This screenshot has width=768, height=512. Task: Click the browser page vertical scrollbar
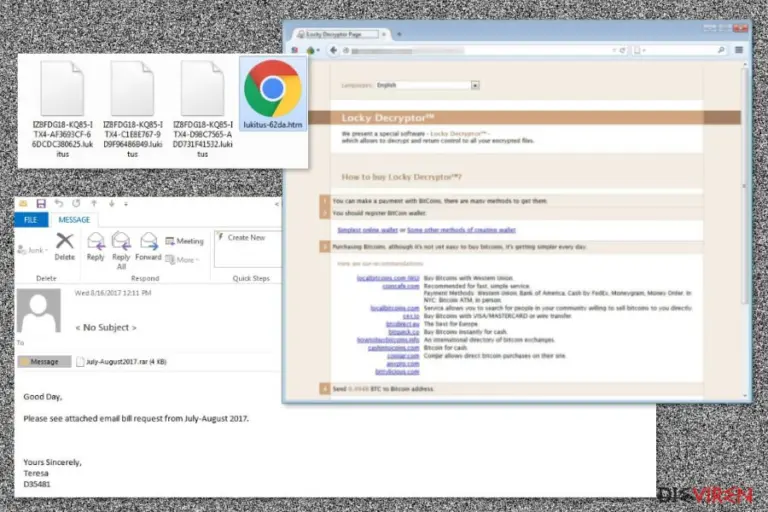pos(744,186)
